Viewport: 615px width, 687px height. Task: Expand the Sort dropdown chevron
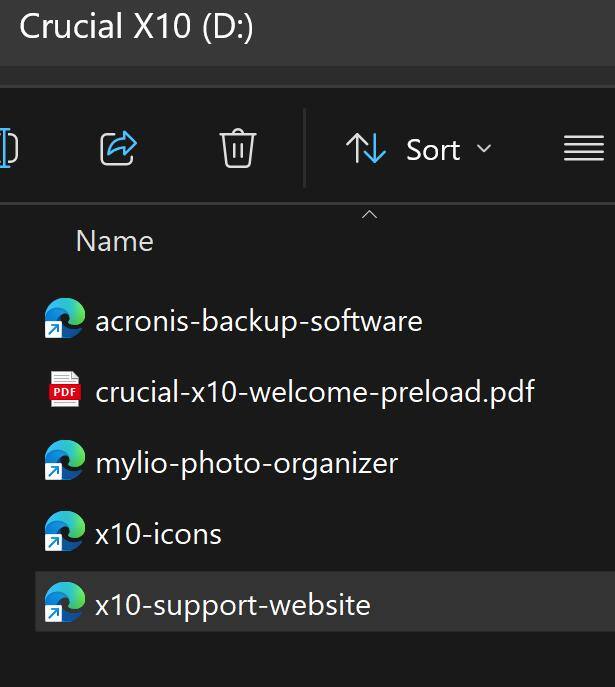pos(484,149)
